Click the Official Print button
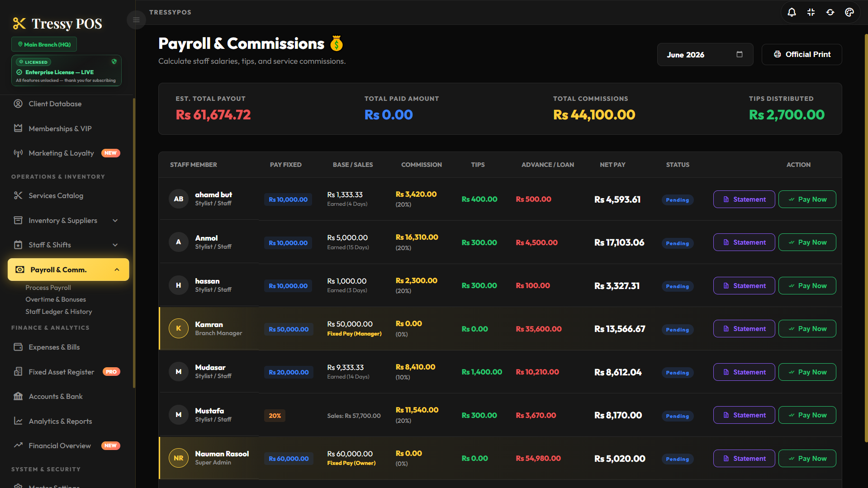 click(x=802, y=54)
